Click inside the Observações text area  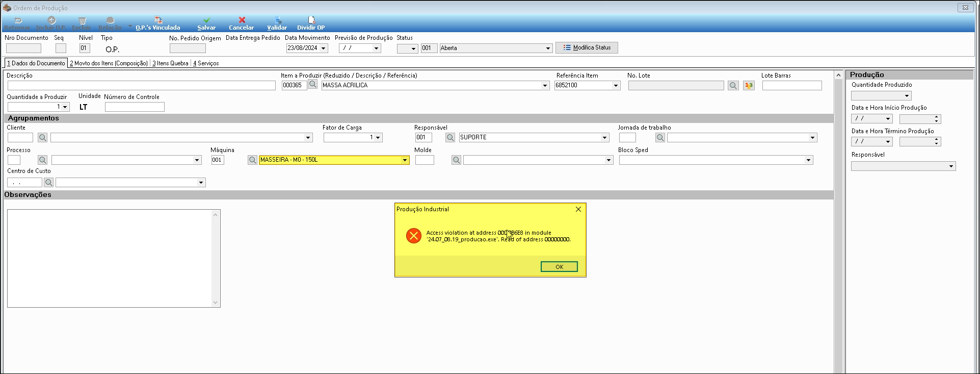point(110,258)
